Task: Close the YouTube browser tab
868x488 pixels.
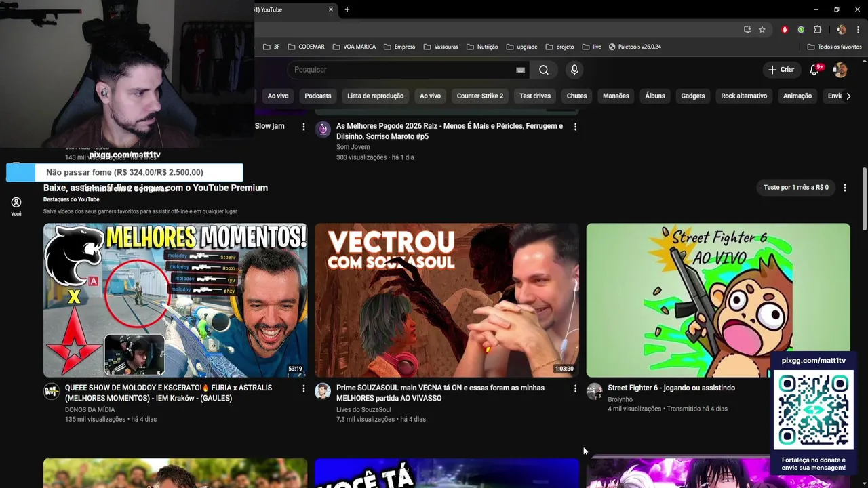Action: (x=331, y=9)
